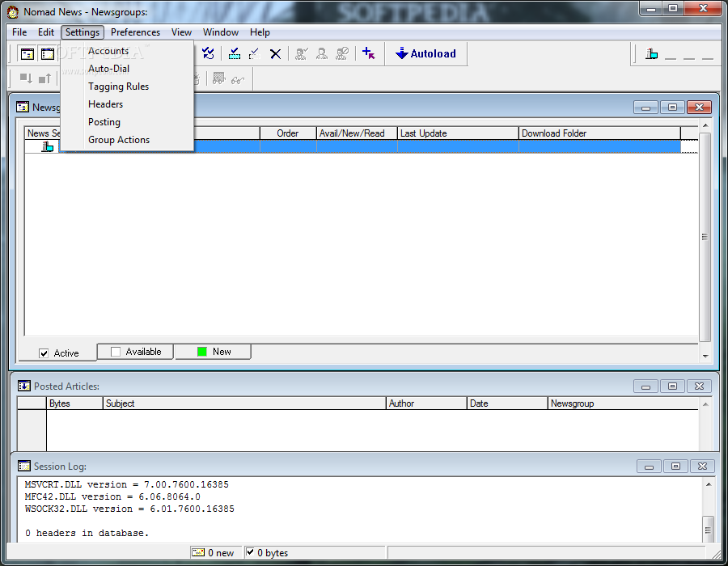The image size is (728, 566).
Task: Choose Accounts from the Settings menu
Action: click(127, 51)
